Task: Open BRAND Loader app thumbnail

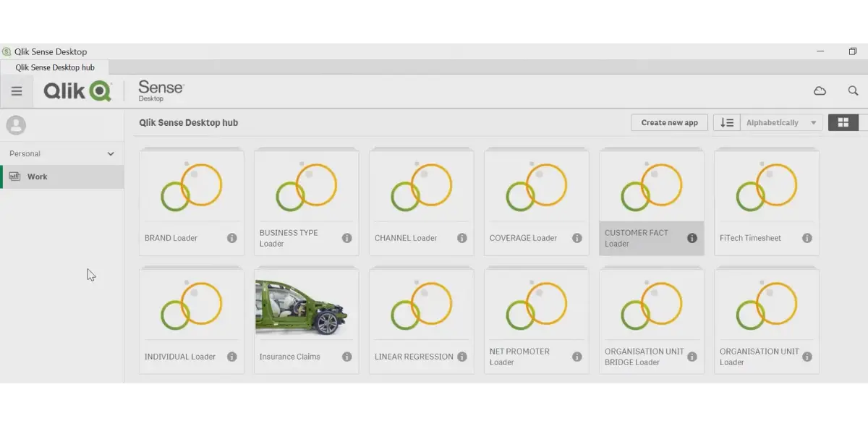Action: tap(192, 186)
